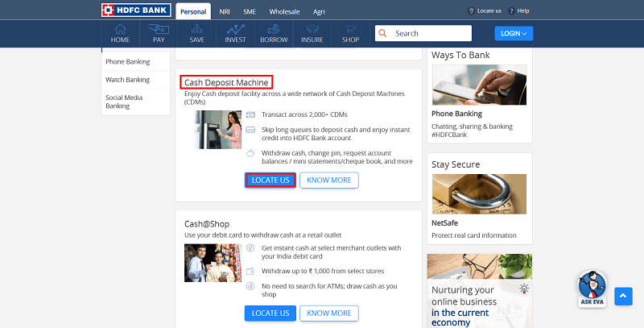Switch to the NRI tab
Screen dimensions: 644x328
[x=225, y=11]
